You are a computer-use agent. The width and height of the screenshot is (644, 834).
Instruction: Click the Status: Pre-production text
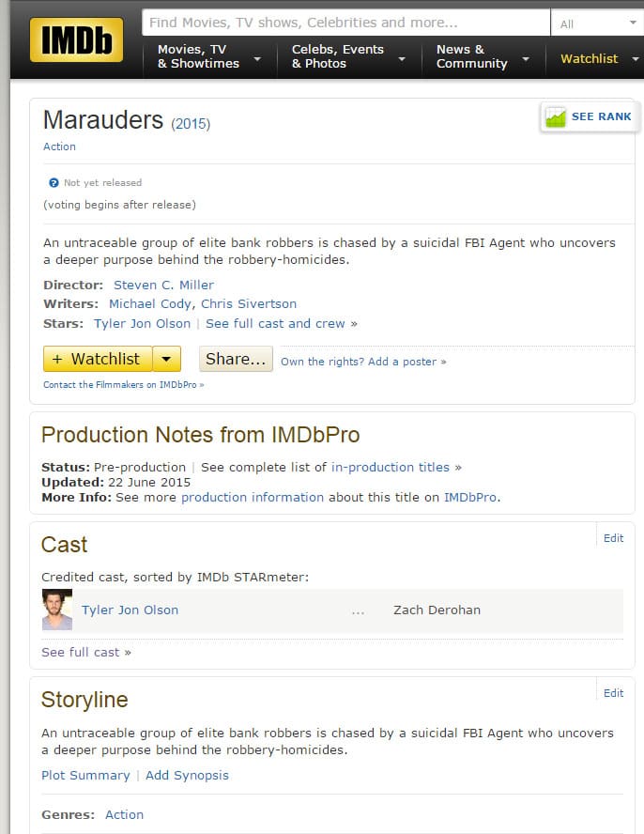pyautogui.click(x=114, y=468)
